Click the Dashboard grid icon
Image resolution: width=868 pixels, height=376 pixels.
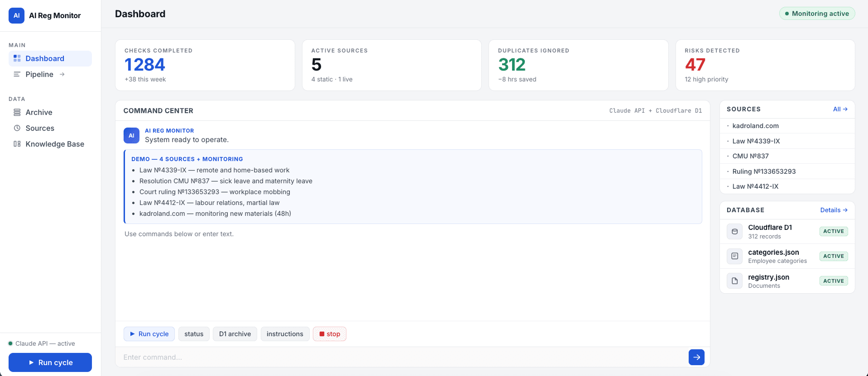coord(17,58)
